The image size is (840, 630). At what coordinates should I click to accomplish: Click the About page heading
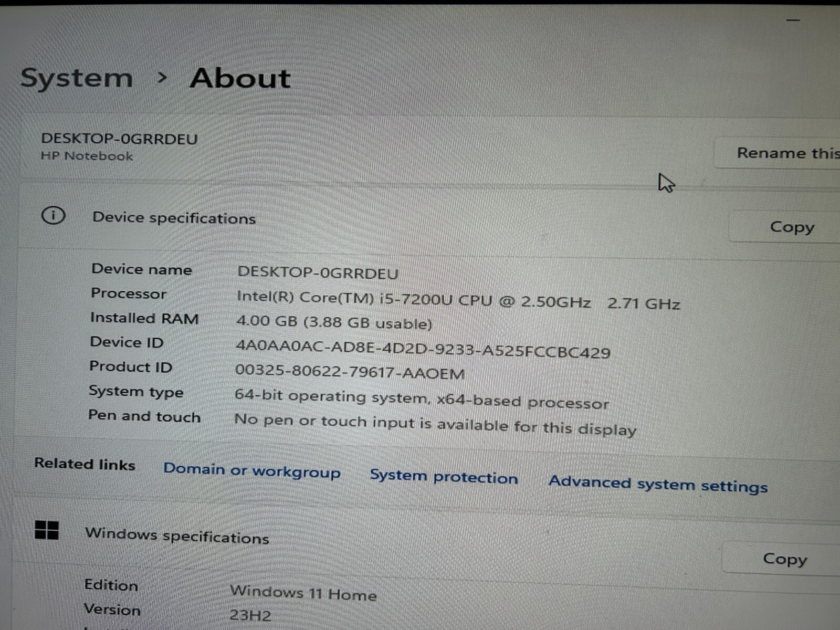click(x=240, y=79)
